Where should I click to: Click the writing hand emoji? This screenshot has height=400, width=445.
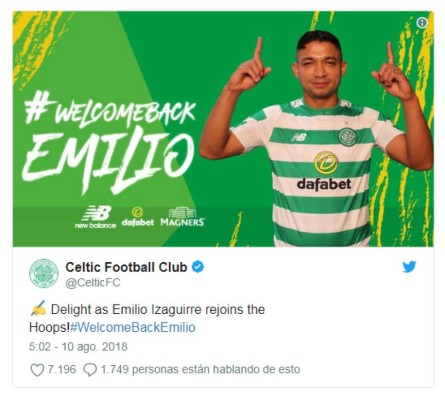coord(38,308)
